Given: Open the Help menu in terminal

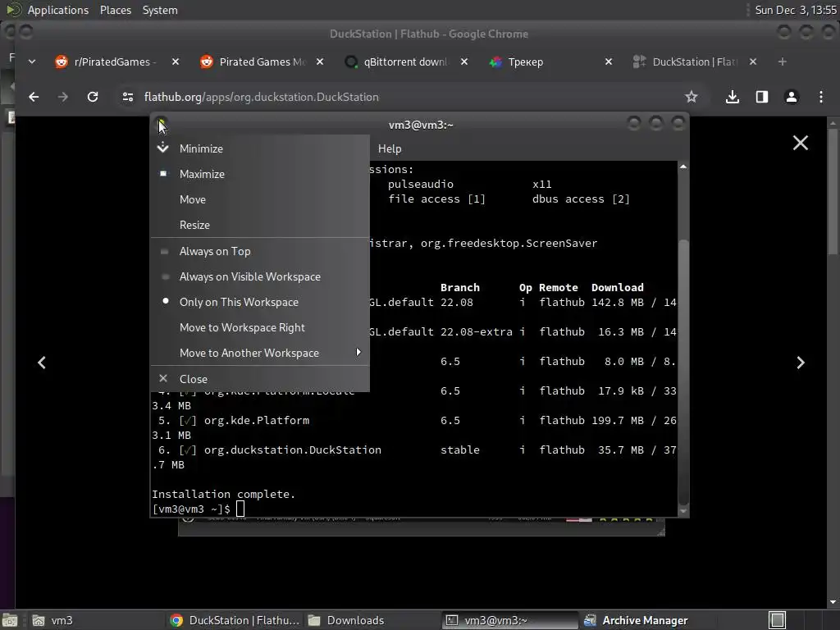Looking at the screenshot, I should tap(390, 148).
